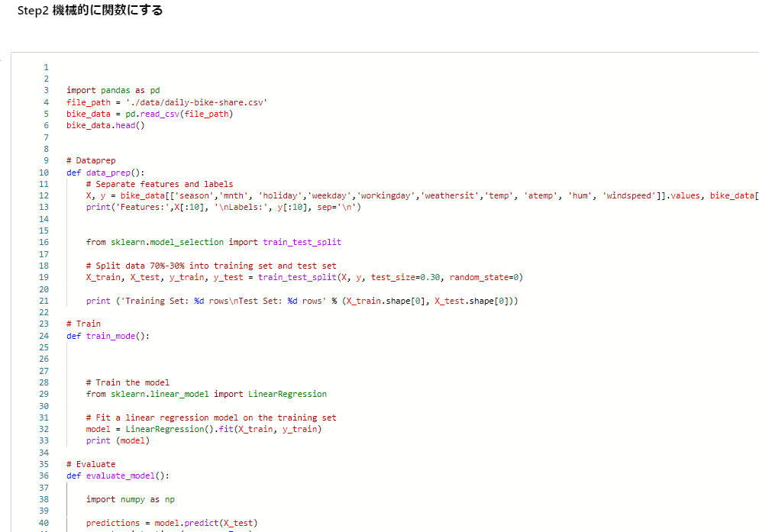
Task: Click the 'model = LinearRegression().fit' line
Action: click(x=204, y=429)
